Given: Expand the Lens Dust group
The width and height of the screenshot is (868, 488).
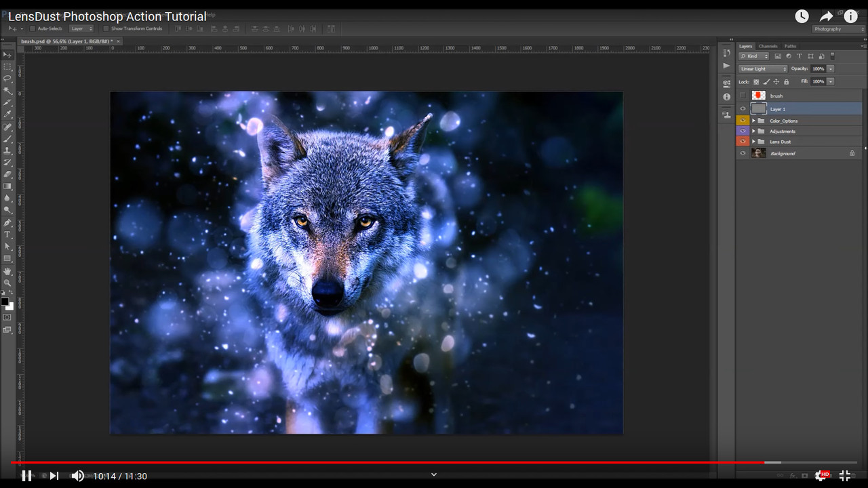Looking at the screenshot, I should [753, 142].
